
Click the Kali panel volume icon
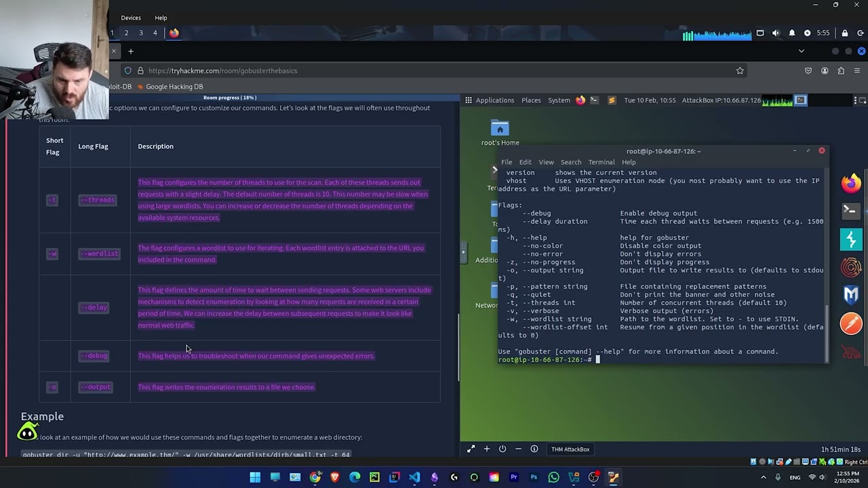tap(776, 33)
